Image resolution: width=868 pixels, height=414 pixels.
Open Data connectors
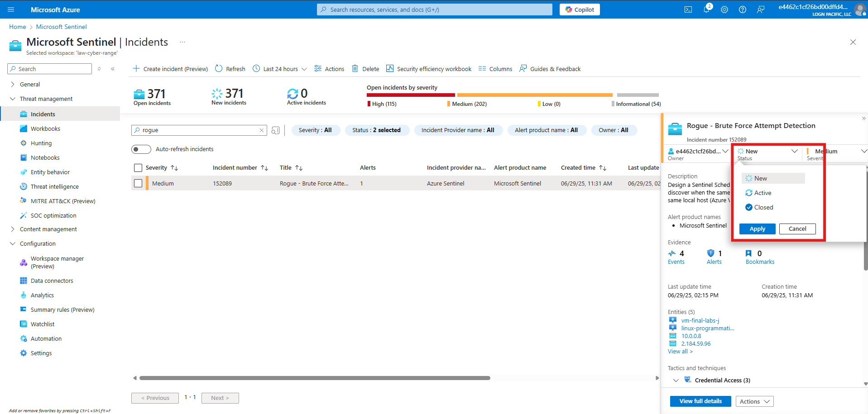[52, 281]
